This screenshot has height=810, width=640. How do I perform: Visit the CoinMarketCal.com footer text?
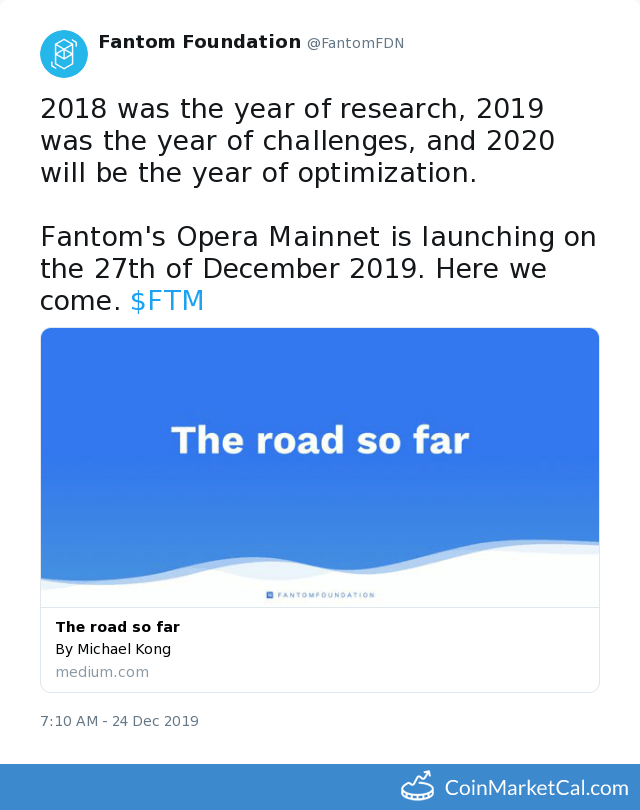tap(537, 788)
